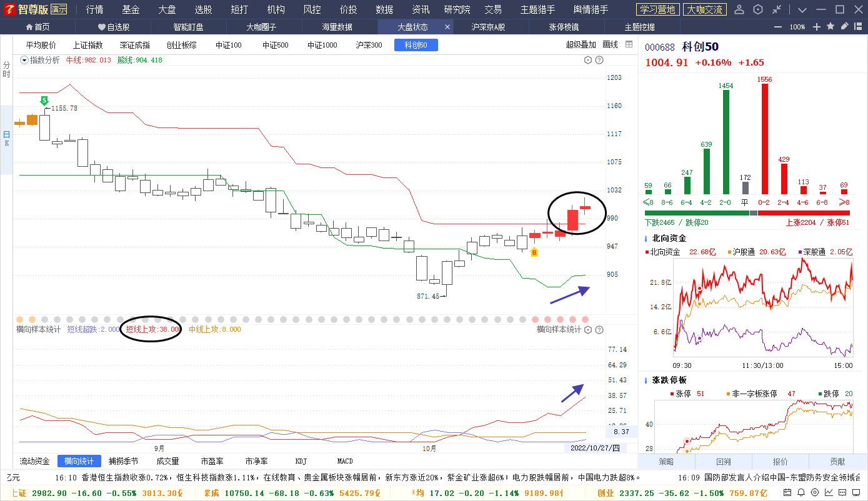Open the calendar icon in status bar
Screen dimensions: 868x501
click(x=789, y=493)
